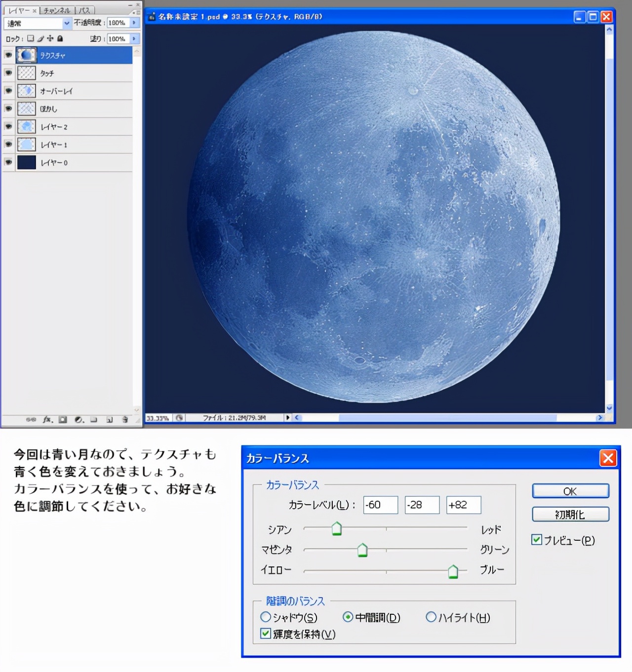
Task: Click the document vertical scrollbar up arrow
Action: [609, 30]
